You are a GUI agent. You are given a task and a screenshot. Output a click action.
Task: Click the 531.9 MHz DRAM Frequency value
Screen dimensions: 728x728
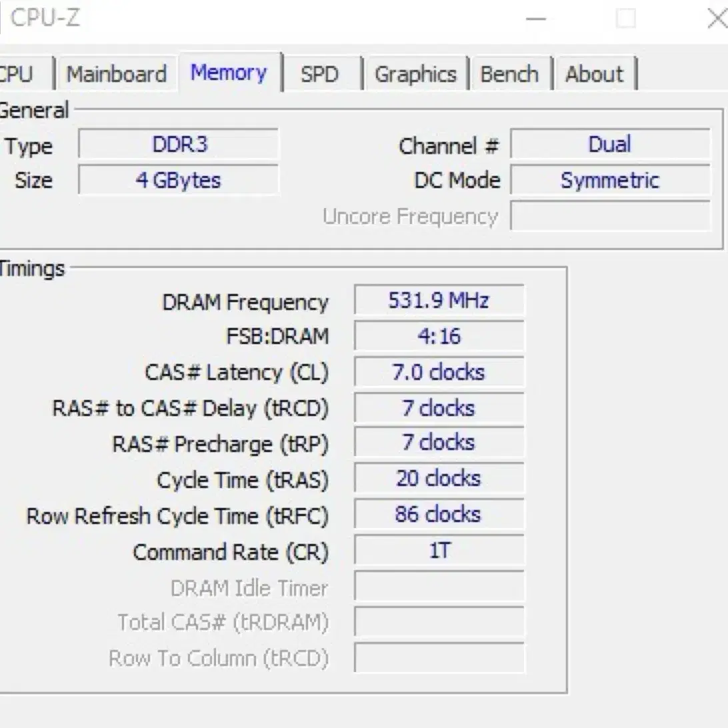[439, 301]
